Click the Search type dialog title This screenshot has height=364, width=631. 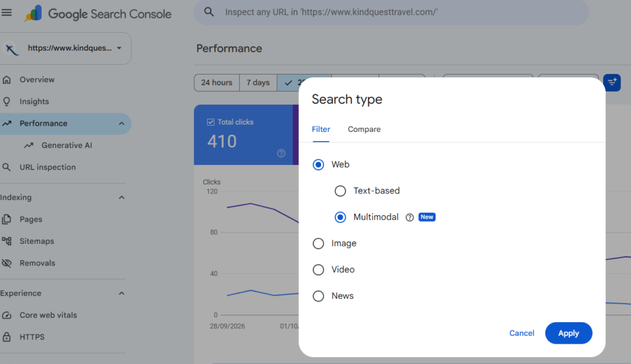click(x=347, y=99)
